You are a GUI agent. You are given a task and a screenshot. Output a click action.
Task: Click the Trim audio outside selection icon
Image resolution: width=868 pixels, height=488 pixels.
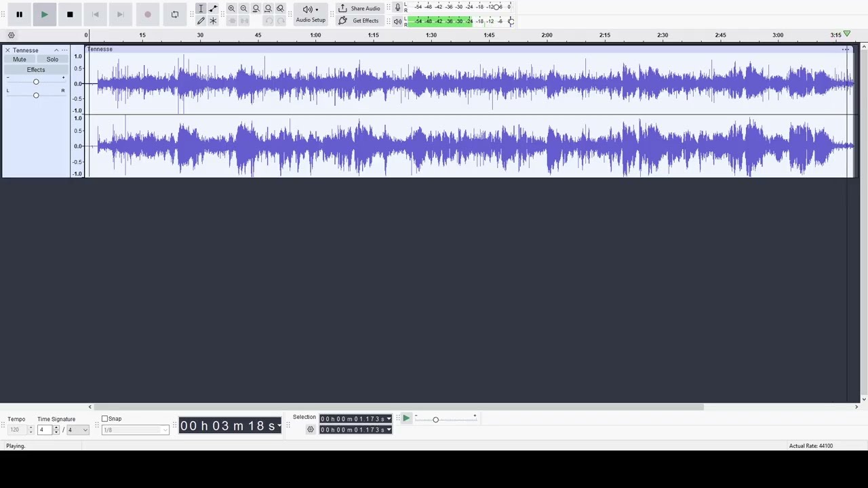point(231,21)
